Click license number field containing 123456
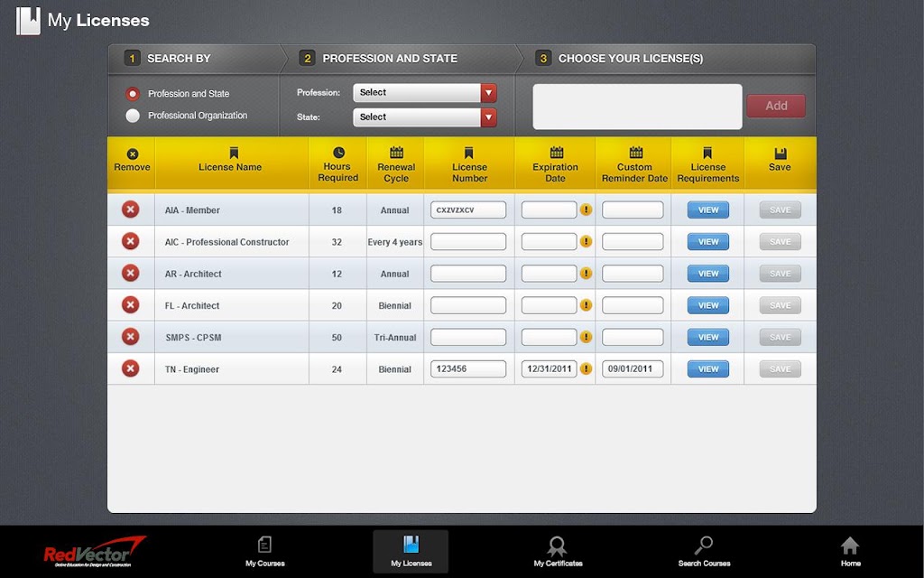 (x=468, y=369)
